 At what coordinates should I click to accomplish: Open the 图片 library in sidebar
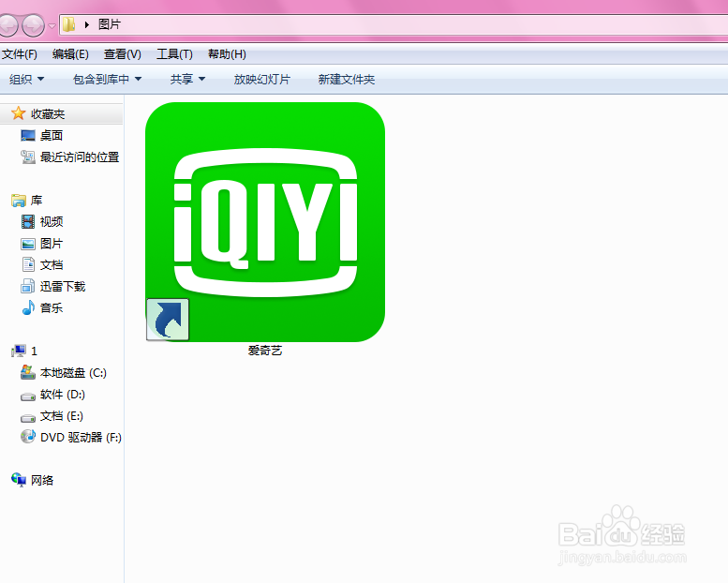pyautogui.click(x=52, y=244)
